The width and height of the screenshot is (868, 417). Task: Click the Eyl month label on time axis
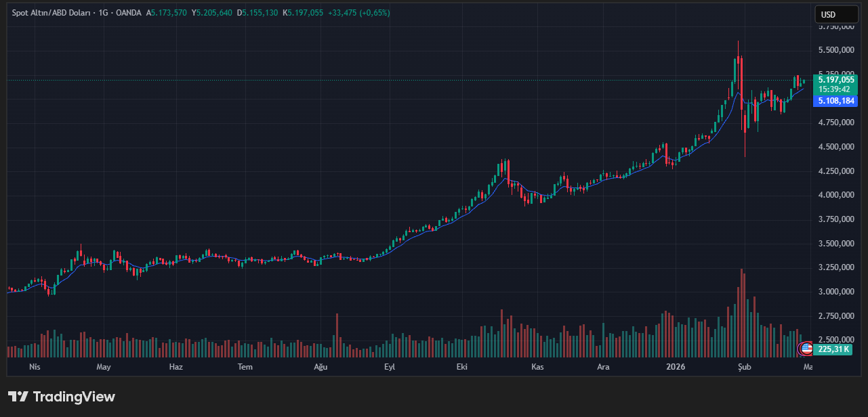point(390,367)
